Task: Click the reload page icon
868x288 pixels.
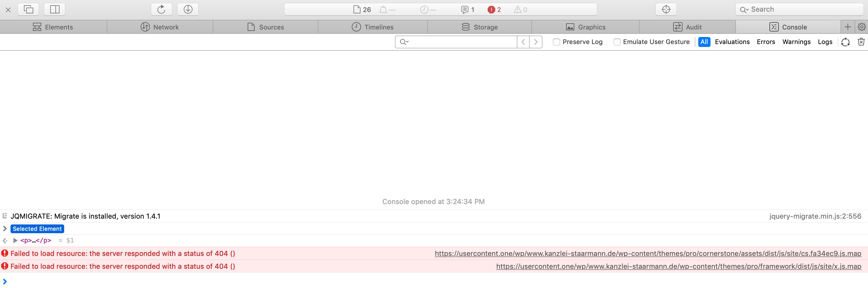Action: (x=161, y=9)
